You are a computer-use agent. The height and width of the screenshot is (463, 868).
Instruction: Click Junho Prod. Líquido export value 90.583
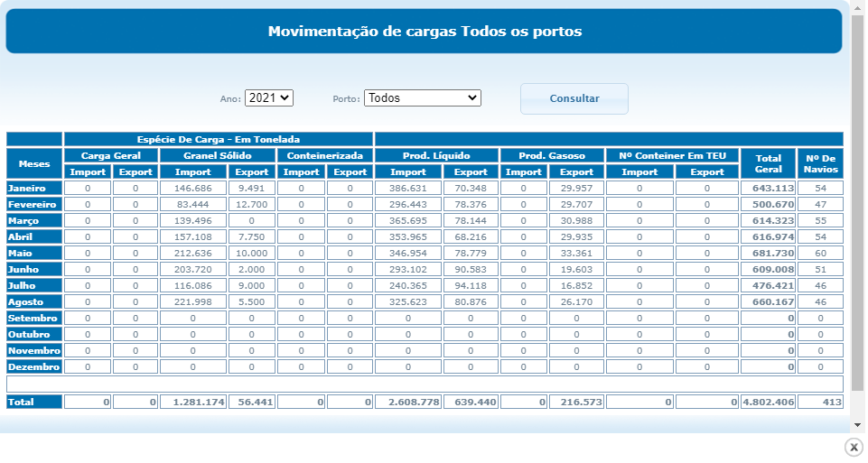(x=471, y=269)
